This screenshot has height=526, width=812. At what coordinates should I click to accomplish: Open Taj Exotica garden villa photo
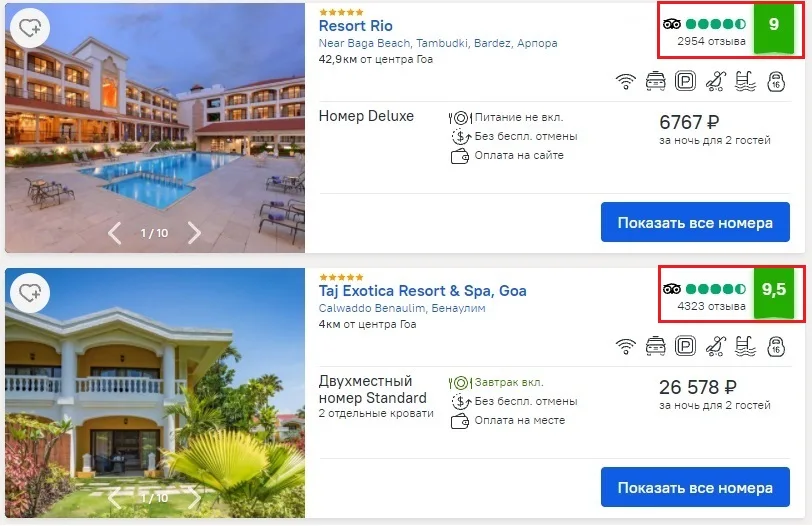click(x=155, y=393)
